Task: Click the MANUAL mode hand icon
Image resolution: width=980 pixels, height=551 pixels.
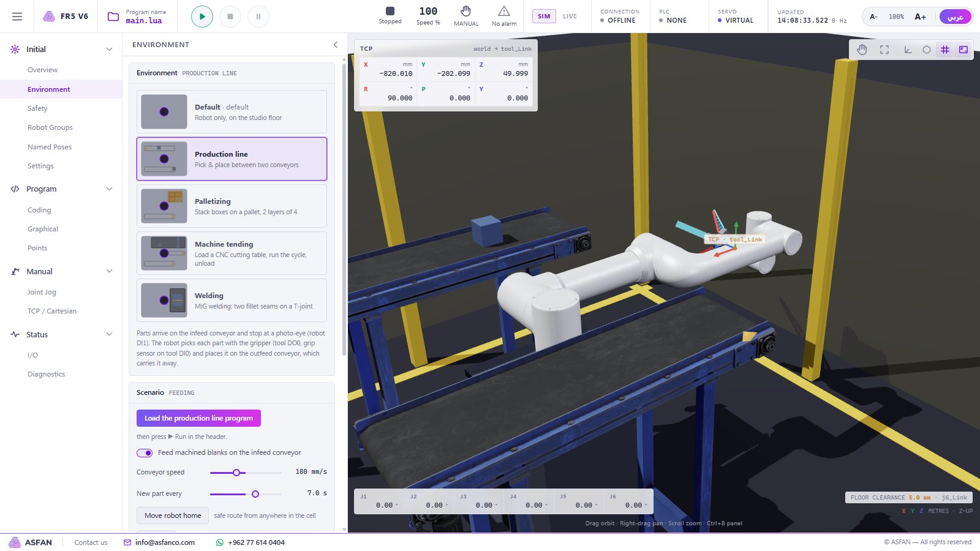Action: tap(466, 11)
